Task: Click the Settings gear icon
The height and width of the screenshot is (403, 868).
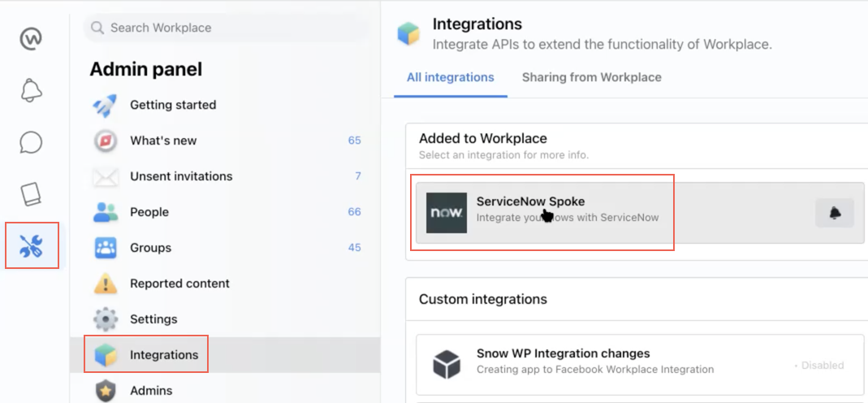Action: point(106,318)
